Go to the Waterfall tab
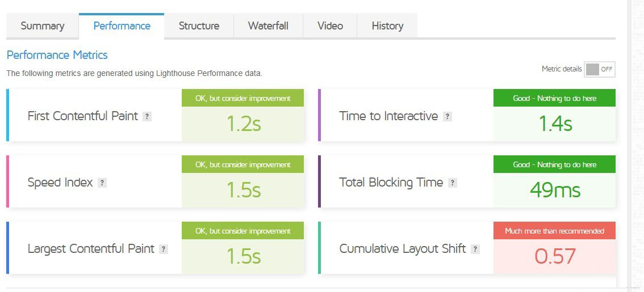This screenshot has width=644, height=292. click(x=268, y=26)
